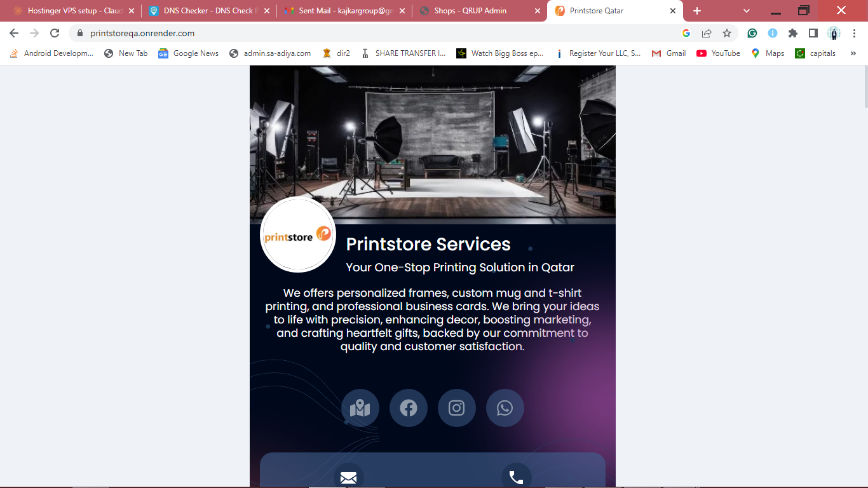This screenshot has width=868, height=488.
Task: Click the Printstore round logo
Action: tap(298, 235)
